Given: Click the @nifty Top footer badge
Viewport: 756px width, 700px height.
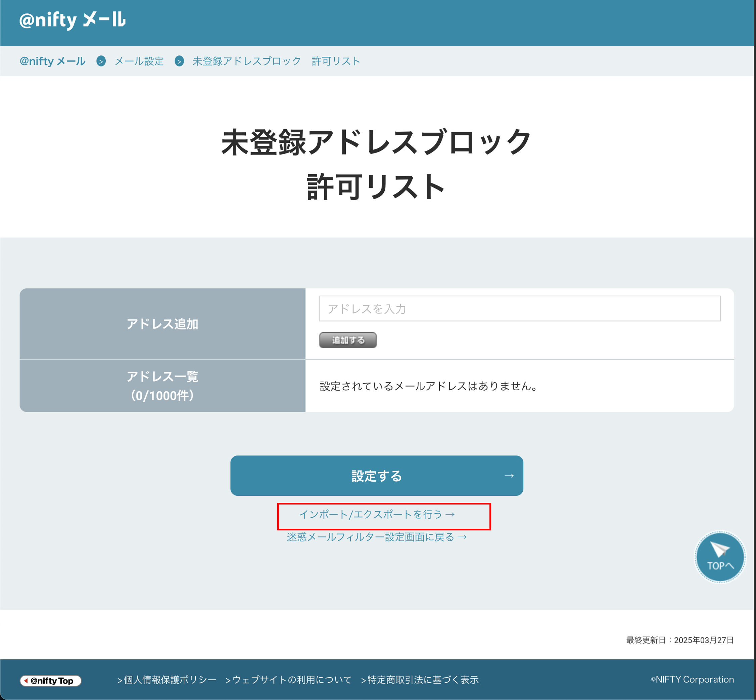Looking at the screenshot, I should [51, 681].
